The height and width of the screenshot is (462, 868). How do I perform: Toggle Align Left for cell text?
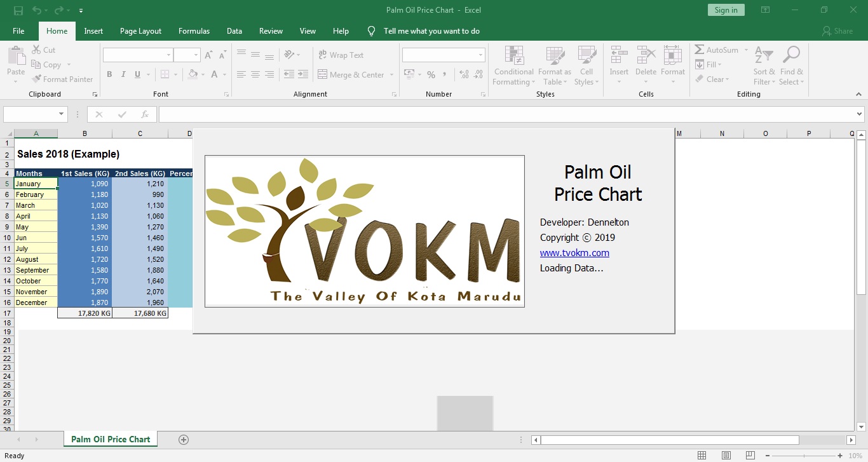coord(241,74)
